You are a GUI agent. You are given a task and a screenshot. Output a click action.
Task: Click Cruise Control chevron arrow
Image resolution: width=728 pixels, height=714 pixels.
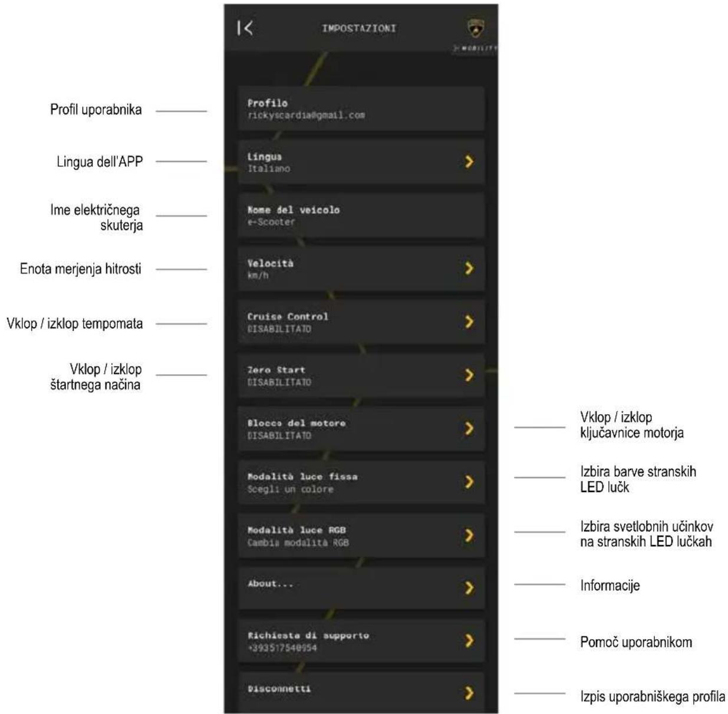coord(469,322)
